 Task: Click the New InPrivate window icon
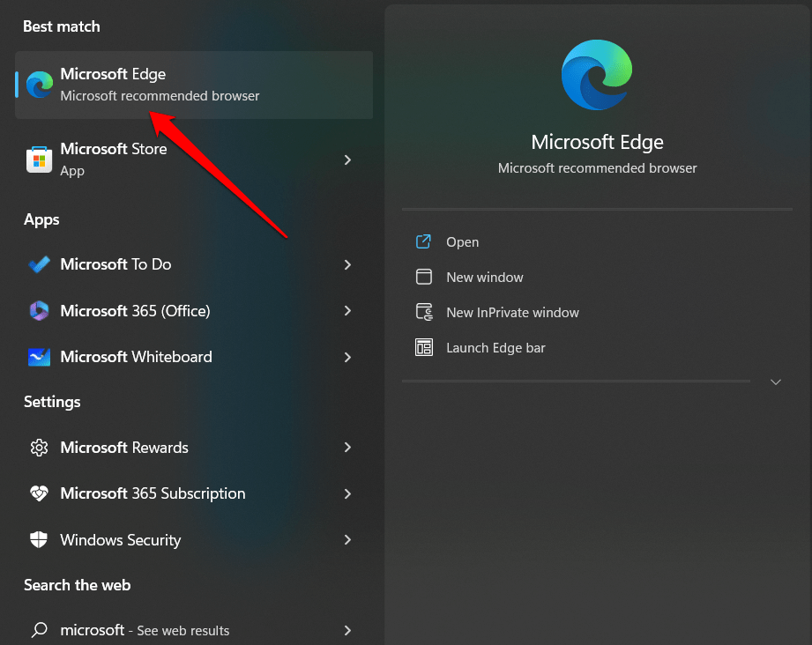(x=424, y=312)
